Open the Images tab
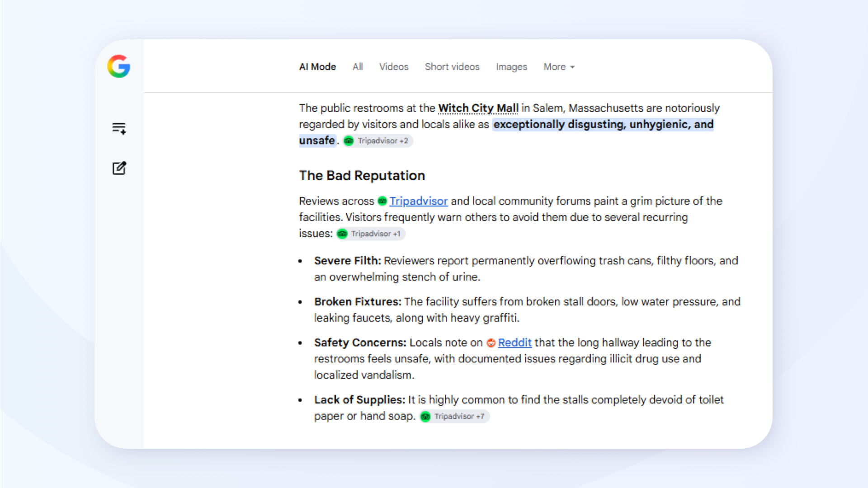868x488 pixels. (511, 67)
